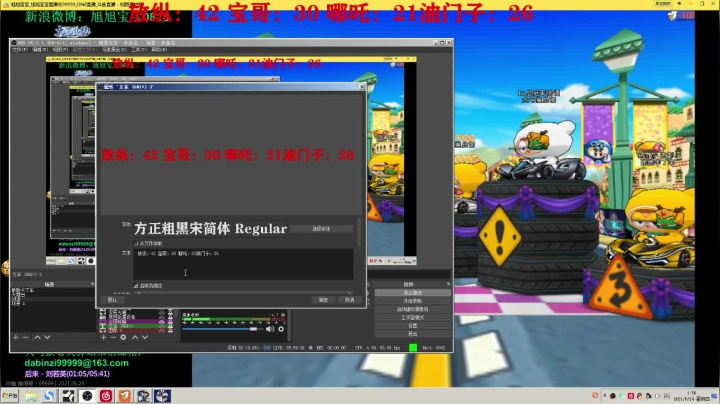720x404 pixels.
Task: Open the 场景集合(S) menu in OBS
Action: (x=114, y=50)
